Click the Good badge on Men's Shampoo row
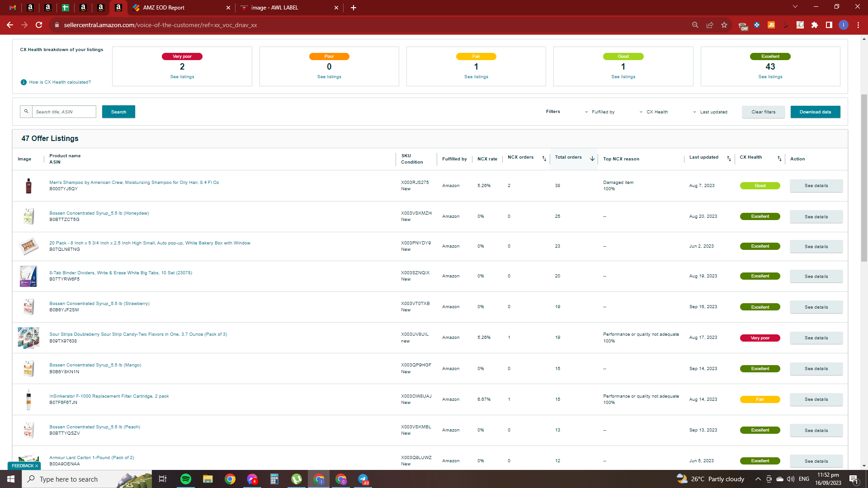 tap(760, 186)
